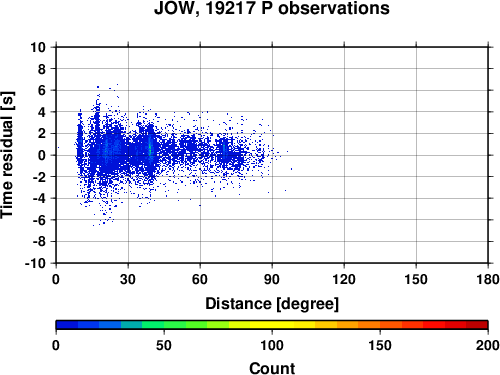Click the colorbar tick label '50'
This screenshot has height=375, width=500.
coord(164,345)
